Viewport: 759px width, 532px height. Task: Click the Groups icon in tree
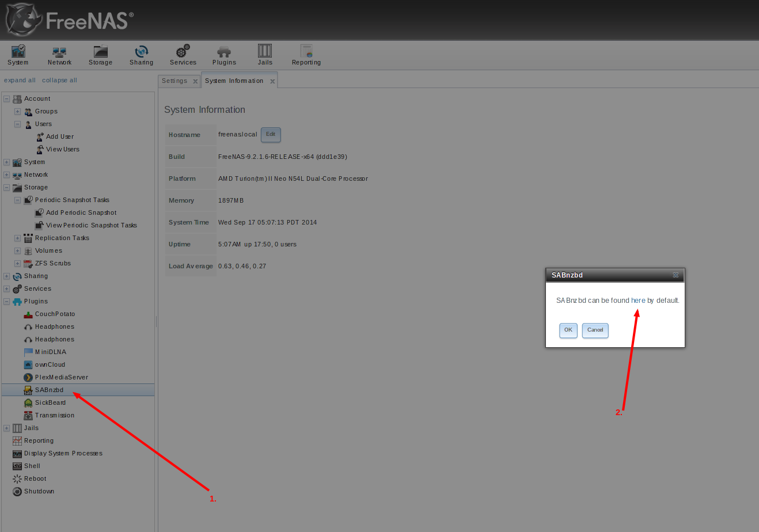pos(28,112)
